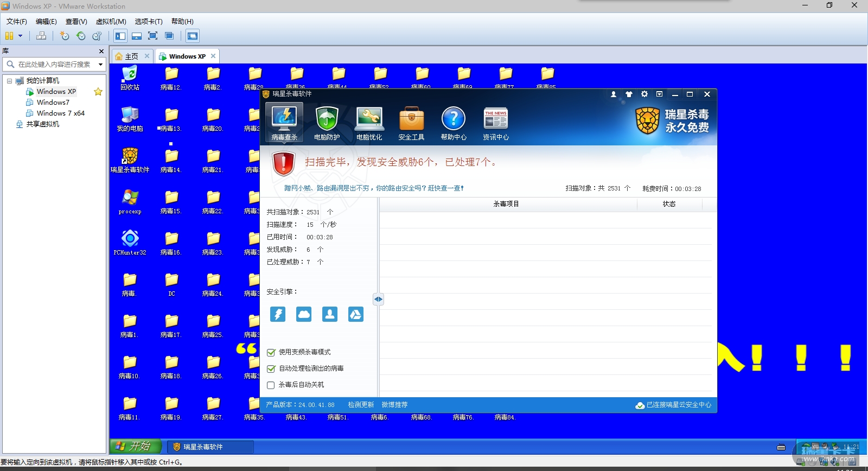Select 共享虚拟机 in the library tree
868x471 pixels.
tap(43, 124)
